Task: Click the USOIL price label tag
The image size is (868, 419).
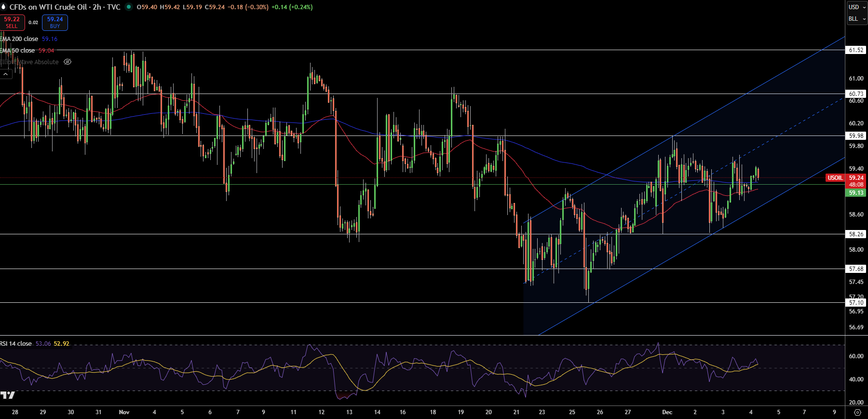Action: tap(835, 178)
